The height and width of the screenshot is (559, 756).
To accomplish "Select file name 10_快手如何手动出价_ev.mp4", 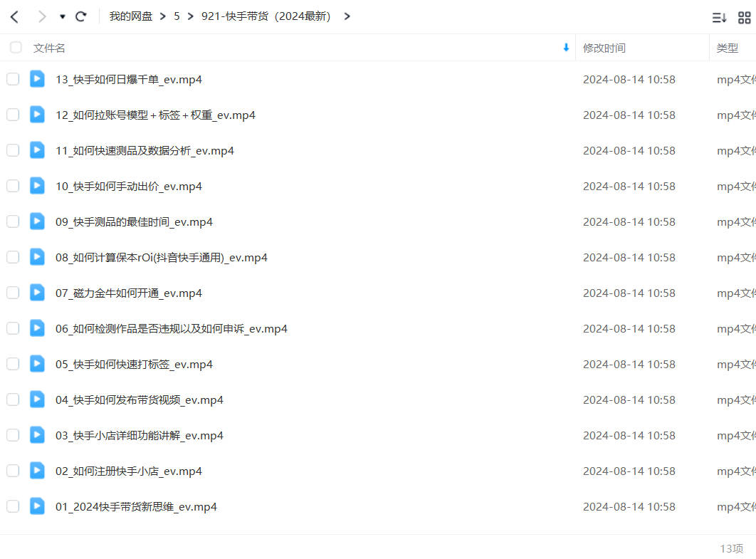I will click(129, 187).
